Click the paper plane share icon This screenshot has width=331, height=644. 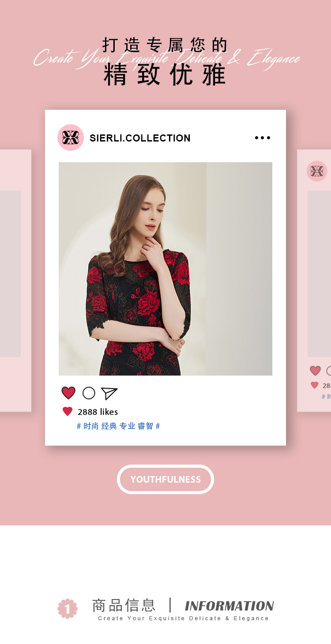coord(109,393)
